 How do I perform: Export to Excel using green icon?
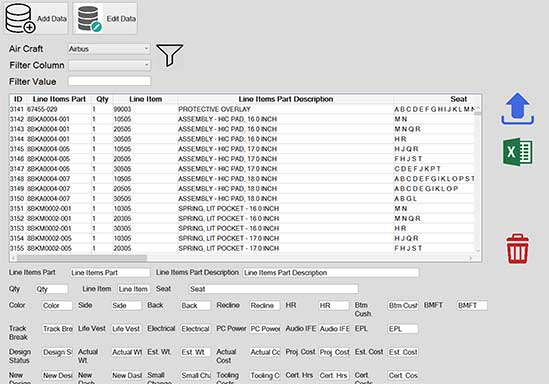[518, 152]
